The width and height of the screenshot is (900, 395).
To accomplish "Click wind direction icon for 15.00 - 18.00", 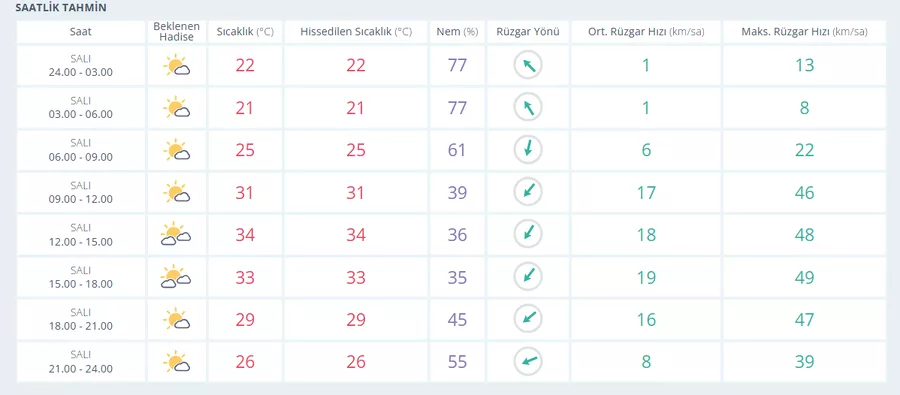I will point(528,277).
